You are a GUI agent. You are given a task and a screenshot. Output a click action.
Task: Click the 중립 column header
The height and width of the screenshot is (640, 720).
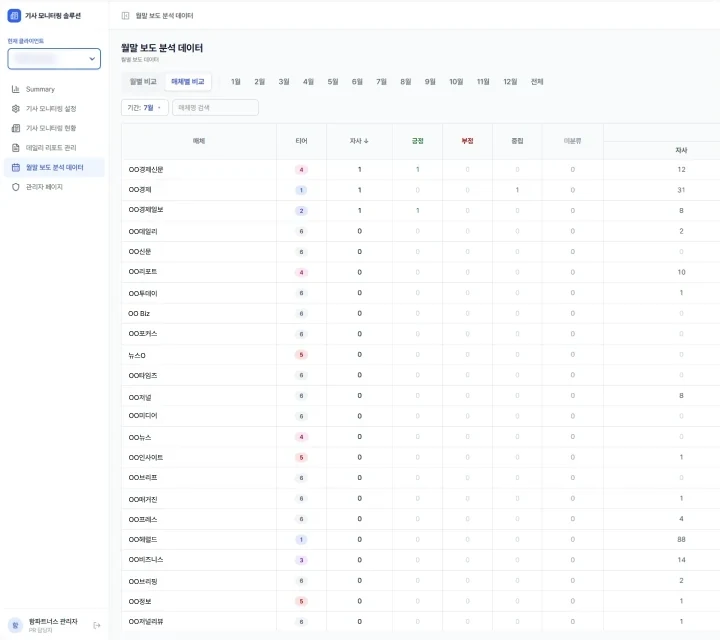tap(518, 141)
